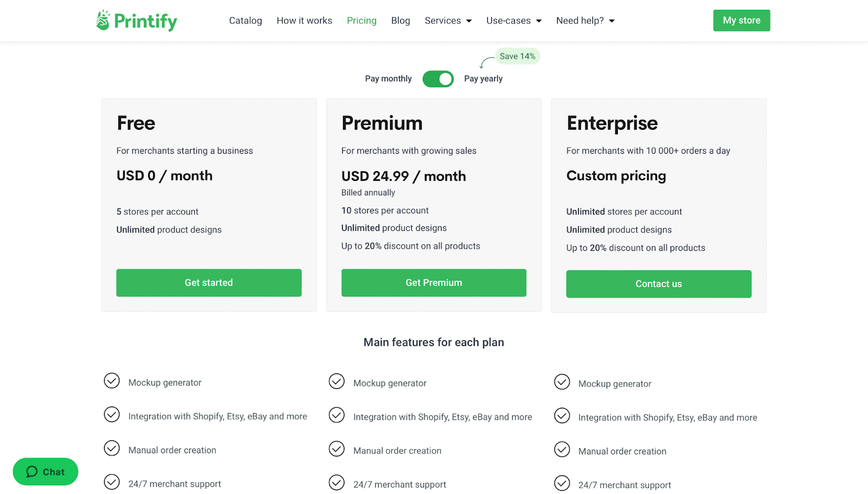Click checkmark beside Free plan 24/7 merchant support
Screen dimensions: 868x494
point(112,482)
